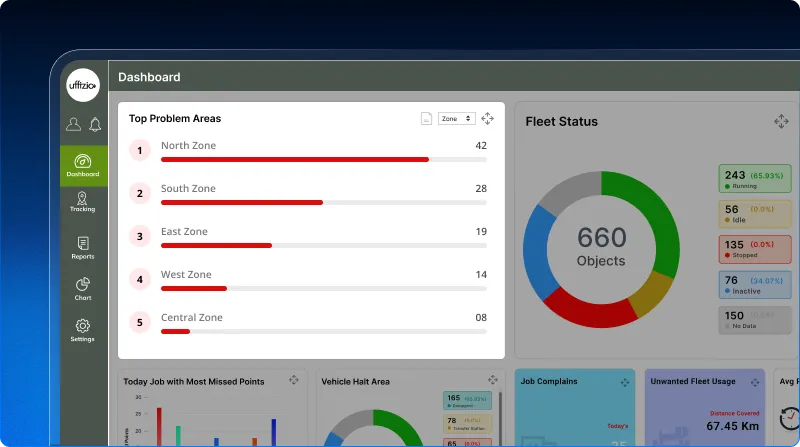Click move icon on Today Job widget
800x447 pixels.
294,380
